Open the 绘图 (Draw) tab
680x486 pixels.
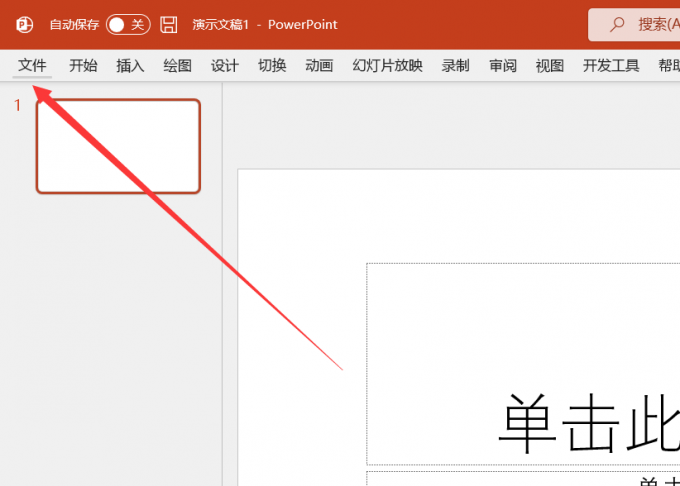(x=177, y=66)
